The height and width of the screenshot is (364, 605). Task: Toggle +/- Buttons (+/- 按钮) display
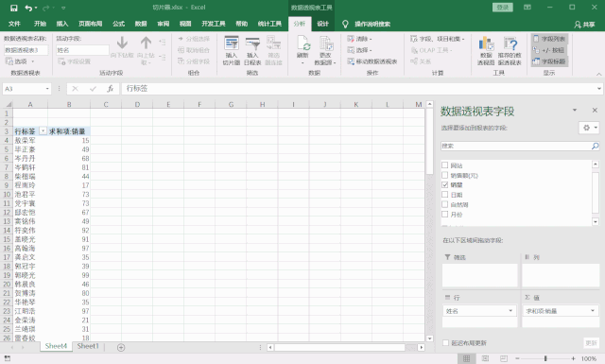coord(548,50)
